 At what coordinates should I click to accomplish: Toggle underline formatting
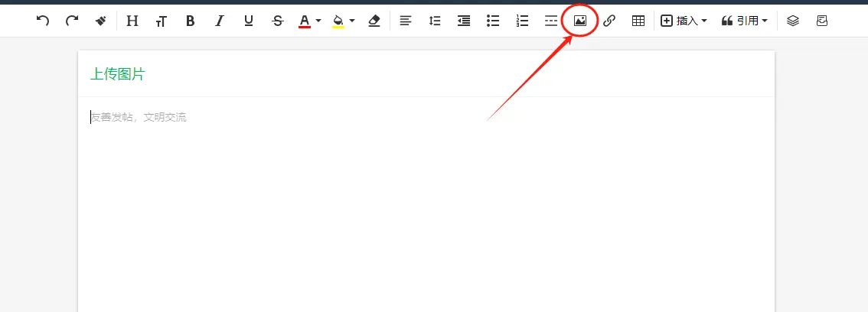(249, 21)
